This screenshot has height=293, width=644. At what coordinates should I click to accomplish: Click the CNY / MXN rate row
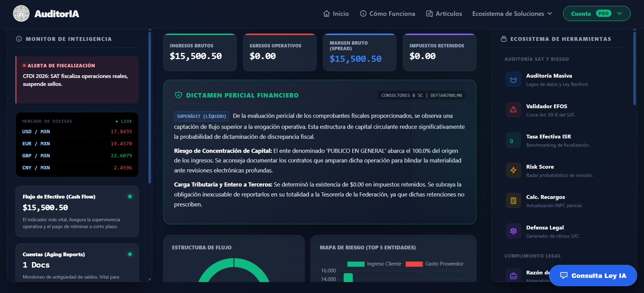pyautogui.click(x=77, y=168)
